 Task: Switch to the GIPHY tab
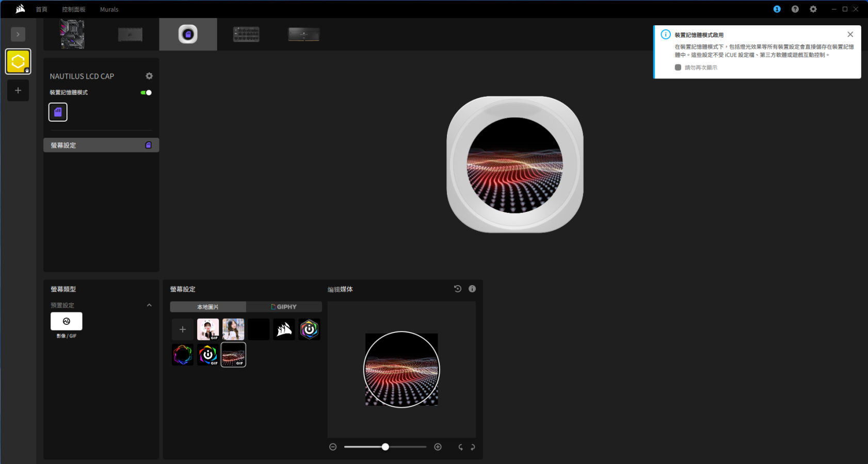pos(284,307)
